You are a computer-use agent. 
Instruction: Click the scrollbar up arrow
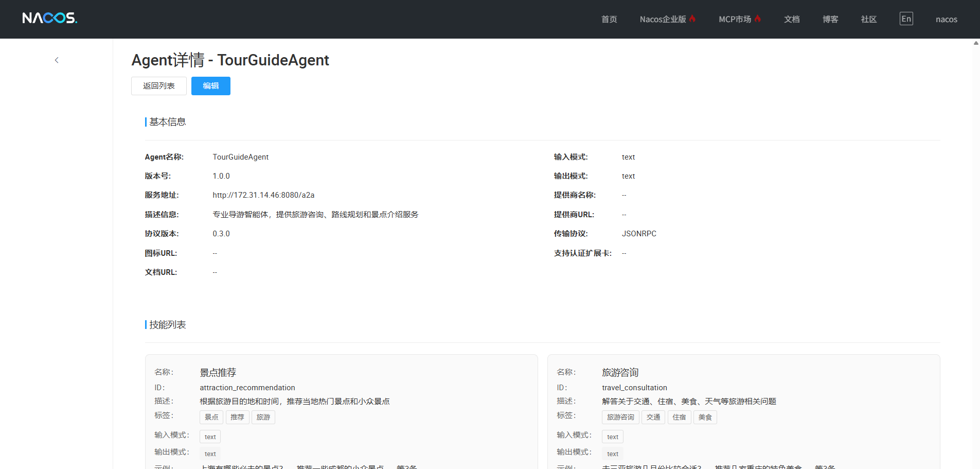976,43
